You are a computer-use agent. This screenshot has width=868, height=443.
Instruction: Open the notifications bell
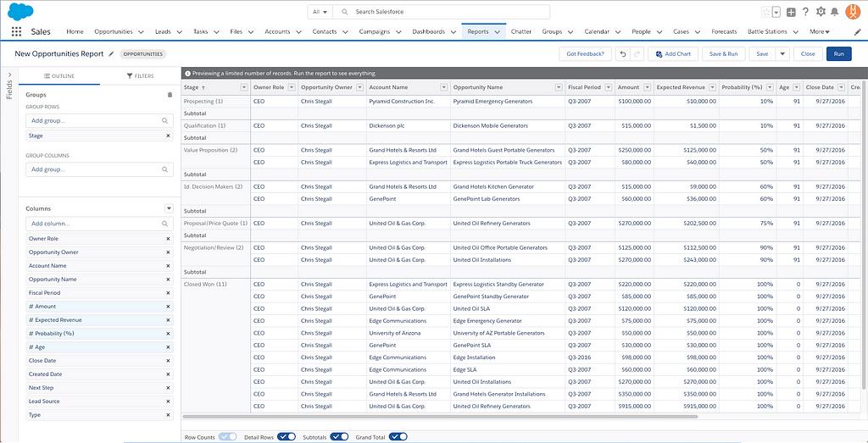click(835, 12)
